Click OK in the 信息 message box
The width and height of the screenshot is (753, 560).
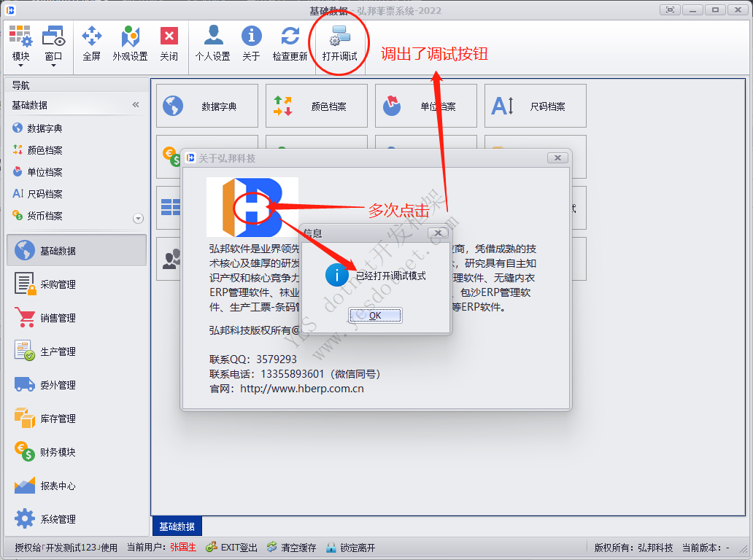[376, 315]
